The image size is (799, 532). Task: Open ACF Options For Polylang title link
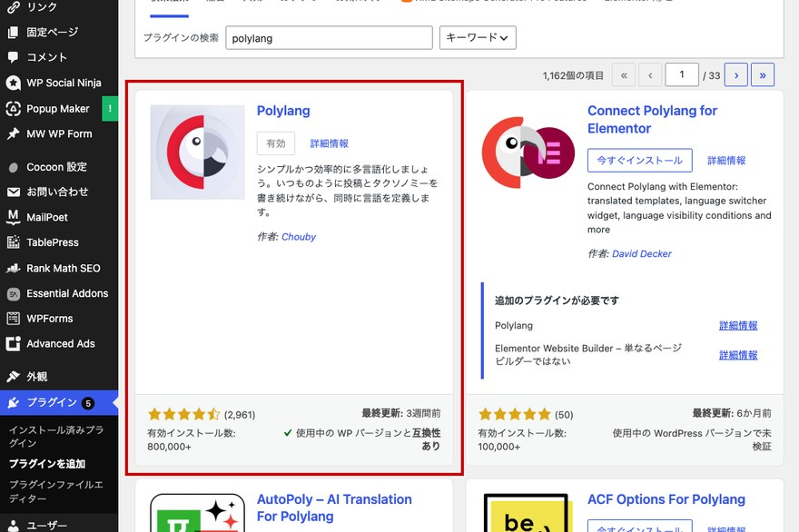[666, 499]
